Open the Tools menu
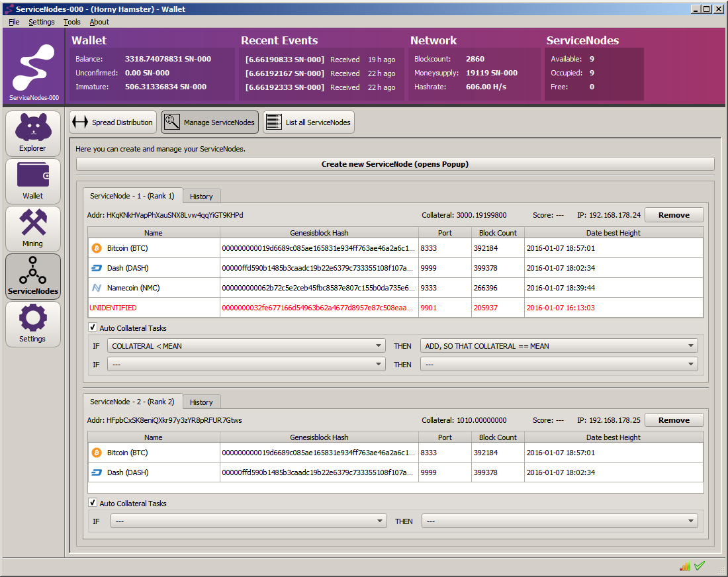Screen dimensions: 728x577 point(72,22)
